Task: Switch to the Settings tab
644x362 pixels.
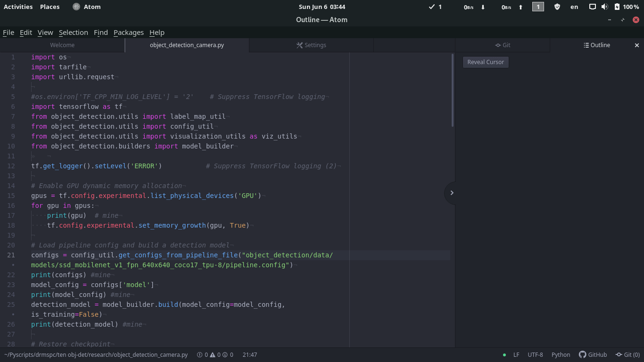Action: 311,45
